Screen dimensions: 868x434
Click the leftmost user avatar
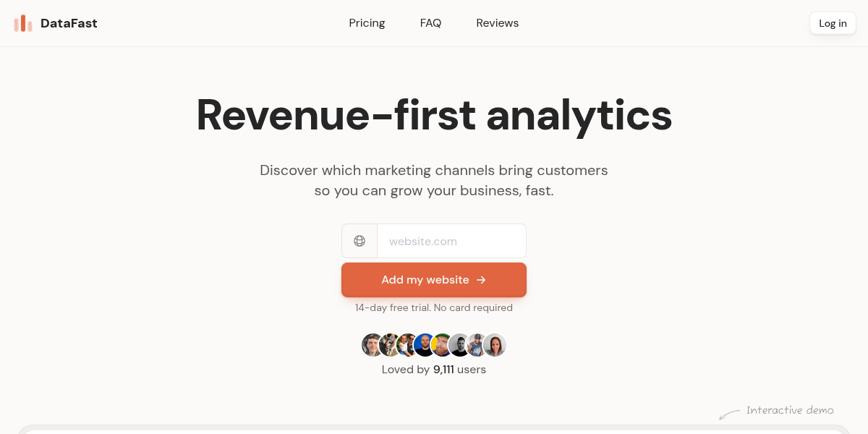point(373,345)
